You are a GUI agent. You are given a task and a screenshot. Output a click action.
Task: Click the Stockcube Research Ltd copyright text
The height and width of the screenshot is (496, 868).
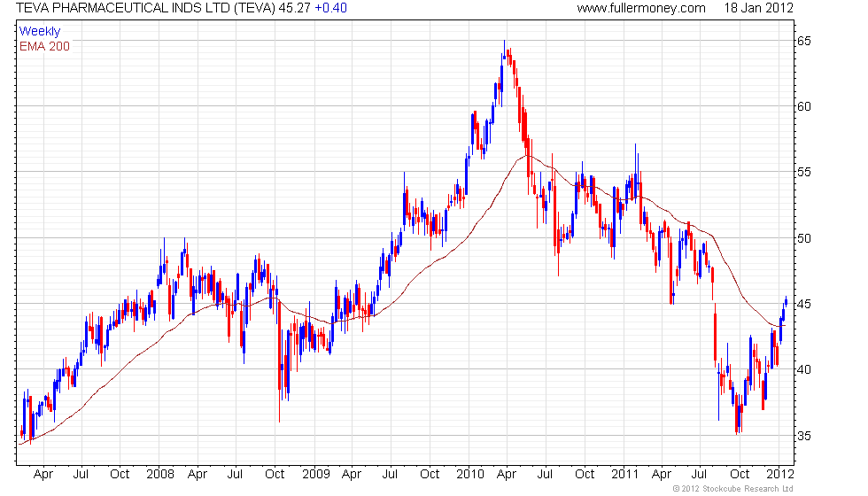coord(733,489)
